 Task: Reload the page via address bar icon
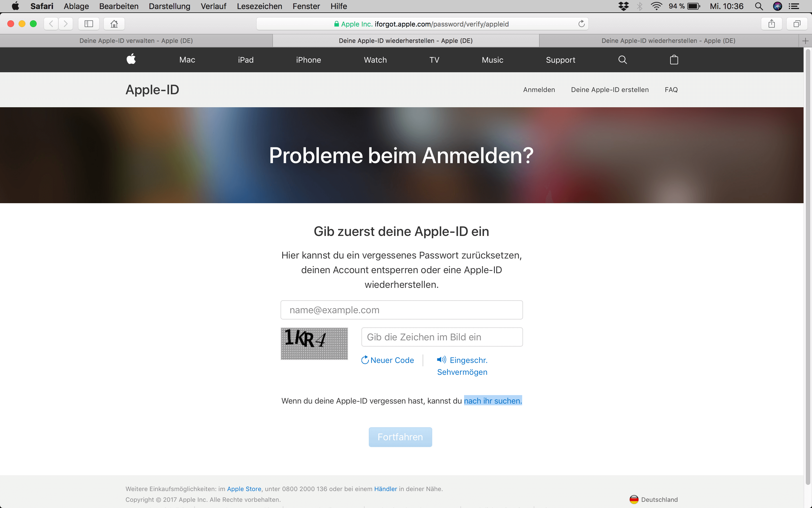(581, 24)
